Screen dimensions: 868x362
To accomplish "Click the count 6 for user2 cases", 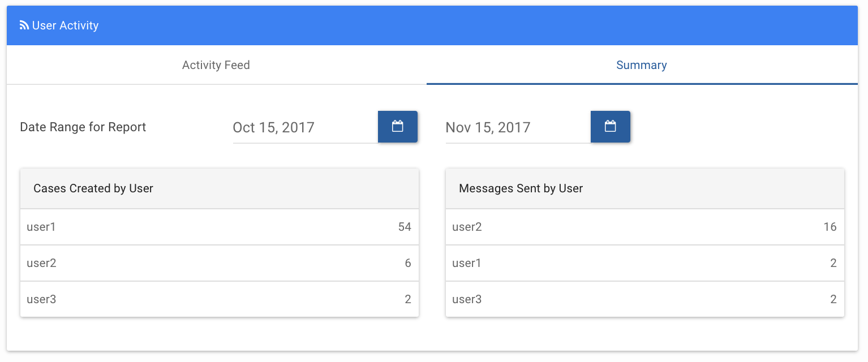I will point(407,263).
